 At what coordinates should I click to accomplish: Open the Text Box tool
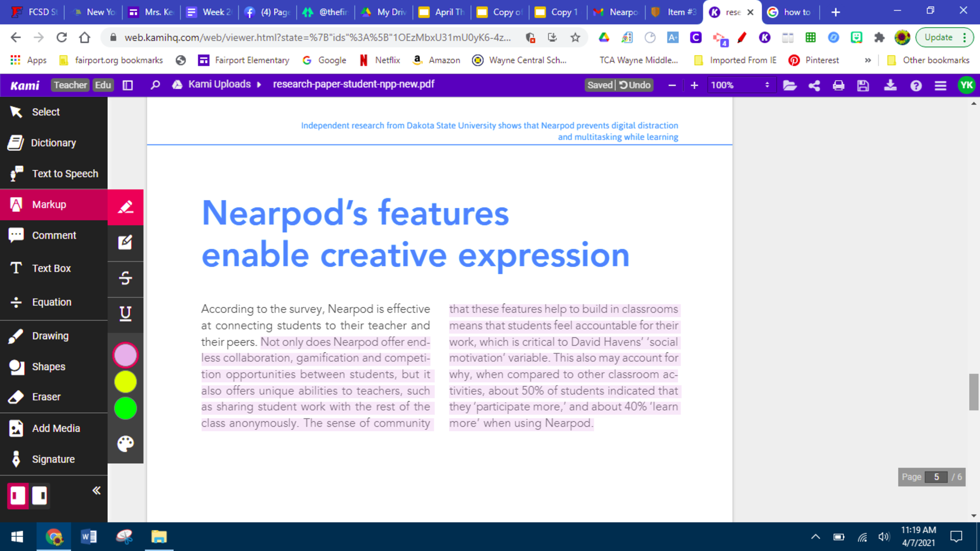tap(51, 268)
